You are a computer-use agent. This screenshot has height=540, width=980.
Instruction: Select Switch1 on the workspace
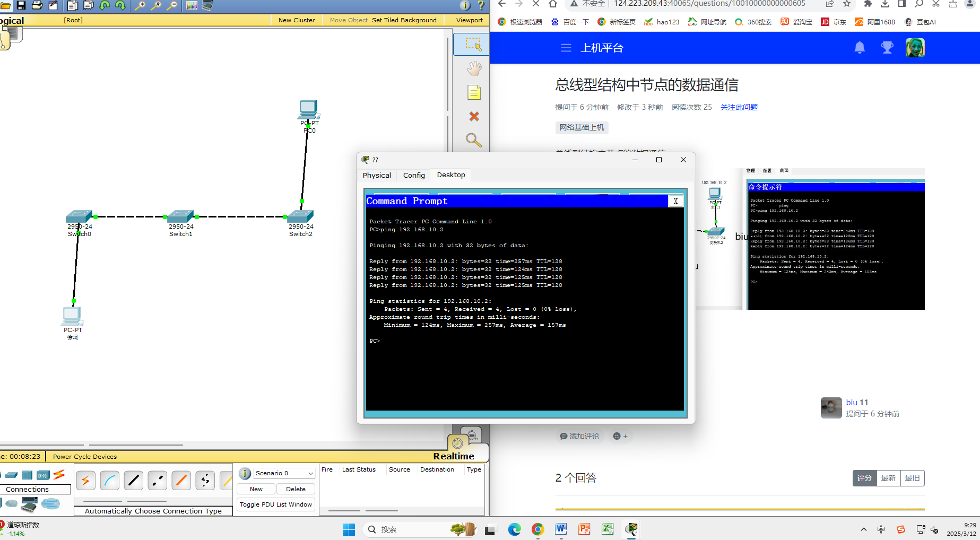(x=181, y=216)
